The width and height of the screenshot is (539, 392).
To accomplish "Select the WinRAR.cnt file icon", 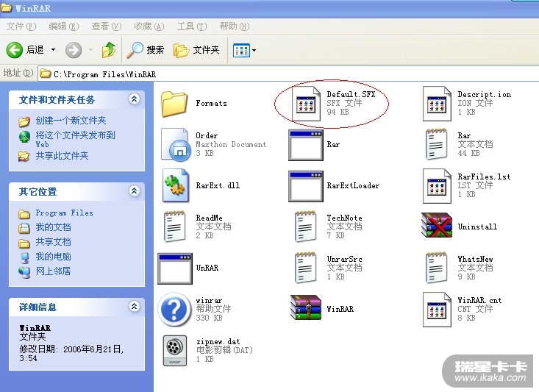I will click(x=437, y=310).
